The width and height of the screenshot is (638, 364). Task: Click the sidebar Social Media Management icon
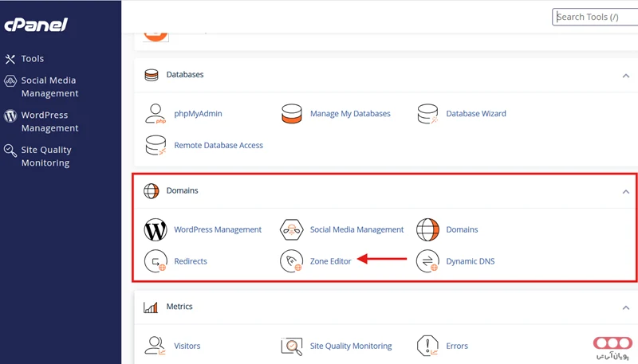tap(10, 80)
